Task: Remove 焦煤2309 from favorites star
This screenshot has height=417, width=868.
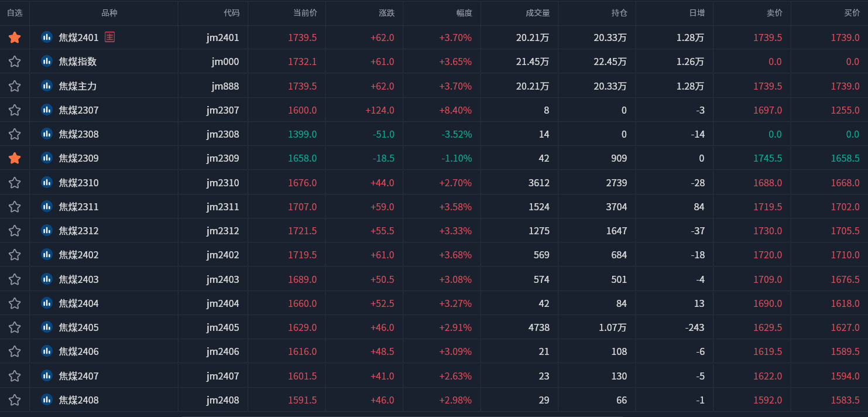Action: 15,158
